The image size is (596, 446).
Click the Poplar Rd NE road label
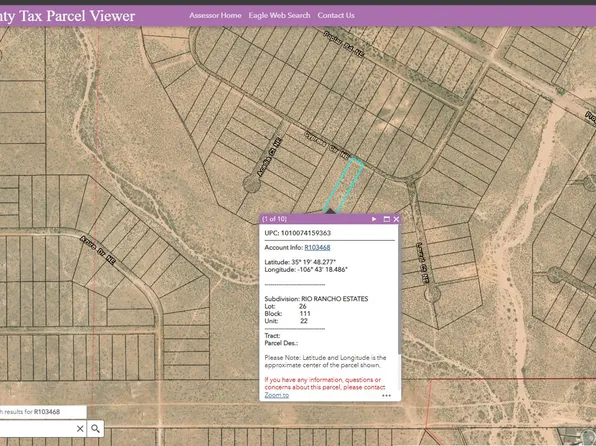(x=343, y=44)
